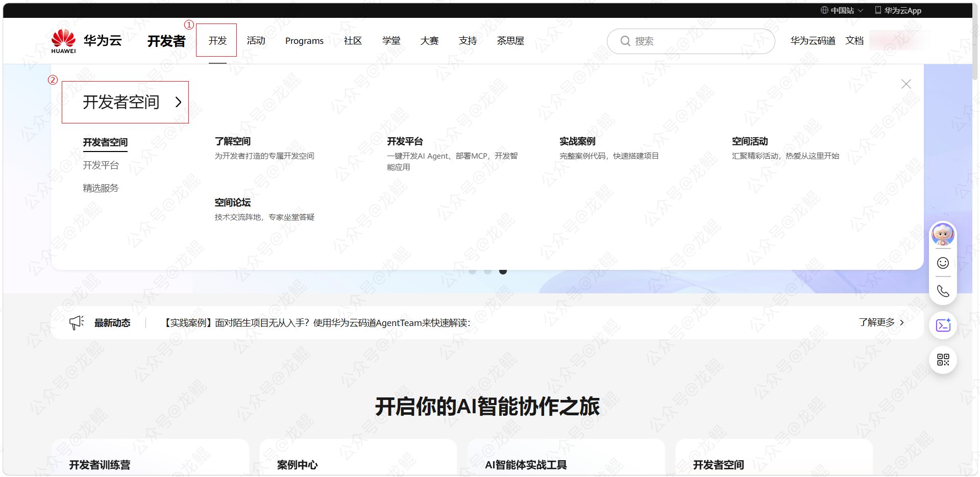
Task: Click the 完整案例代码，快速搭建项目 description
Action: tap(609, 156)
